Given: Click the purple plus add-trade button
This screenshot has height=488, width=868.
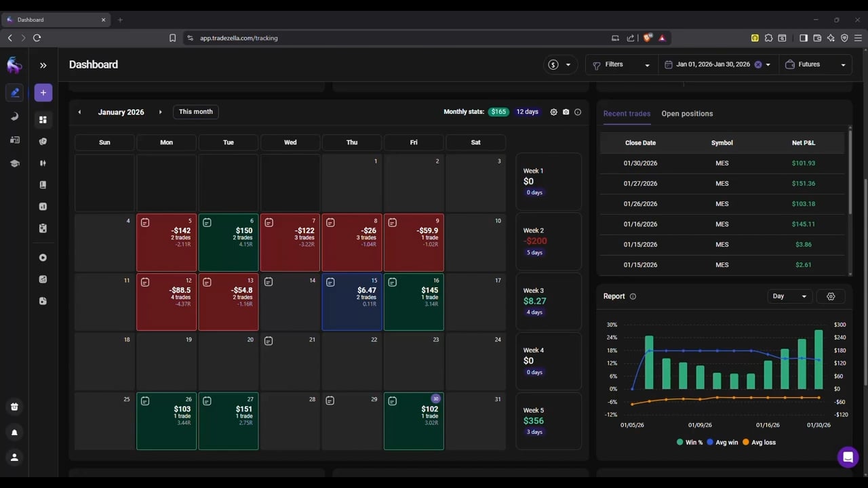Looking at the screenshot, I should tap(43, 92).
